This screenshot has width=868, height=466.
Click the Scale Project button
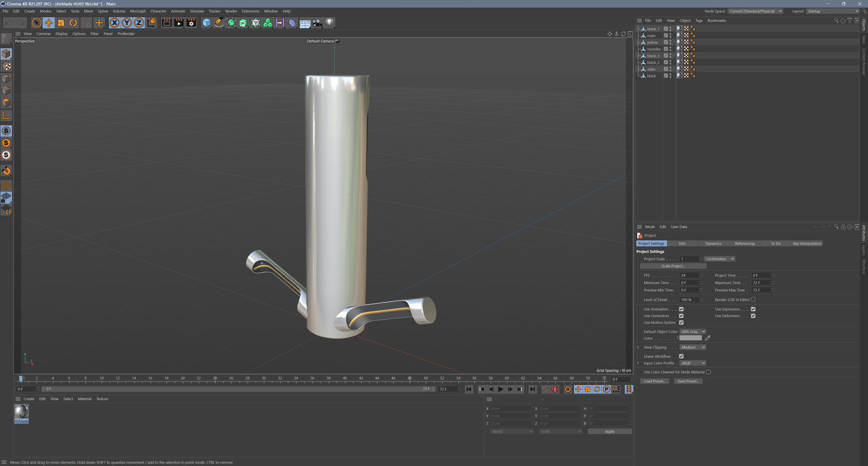click(673, 266)
